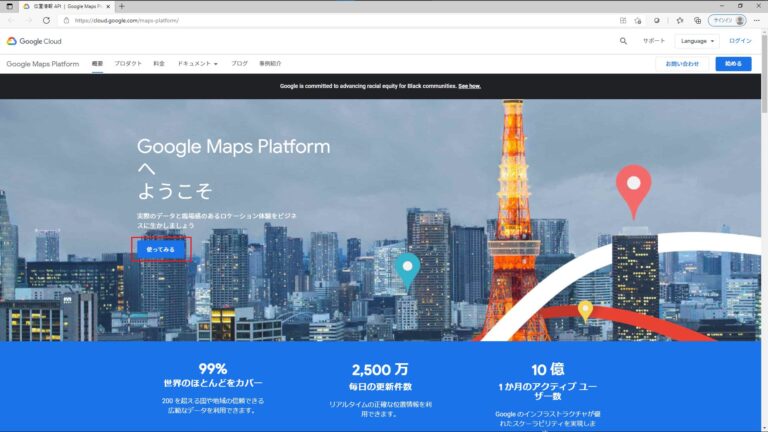Viewport: 768px width, 432px height.
Task: Click the 10 億 statistic text
Action: point(548,369)
